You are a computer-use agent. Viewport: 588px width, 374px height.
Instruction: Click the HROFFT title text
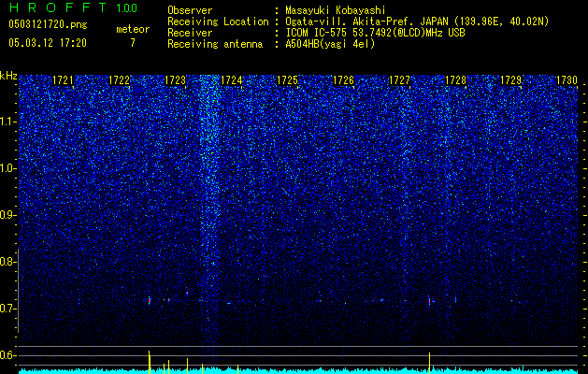[58, 7]
